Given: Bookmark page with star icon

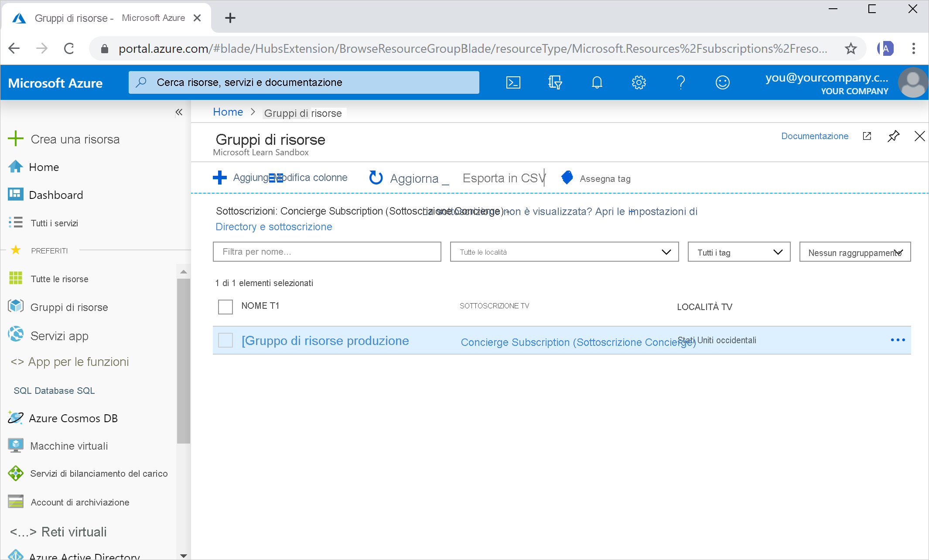Looking at the screenshot, I should [851, 48].
